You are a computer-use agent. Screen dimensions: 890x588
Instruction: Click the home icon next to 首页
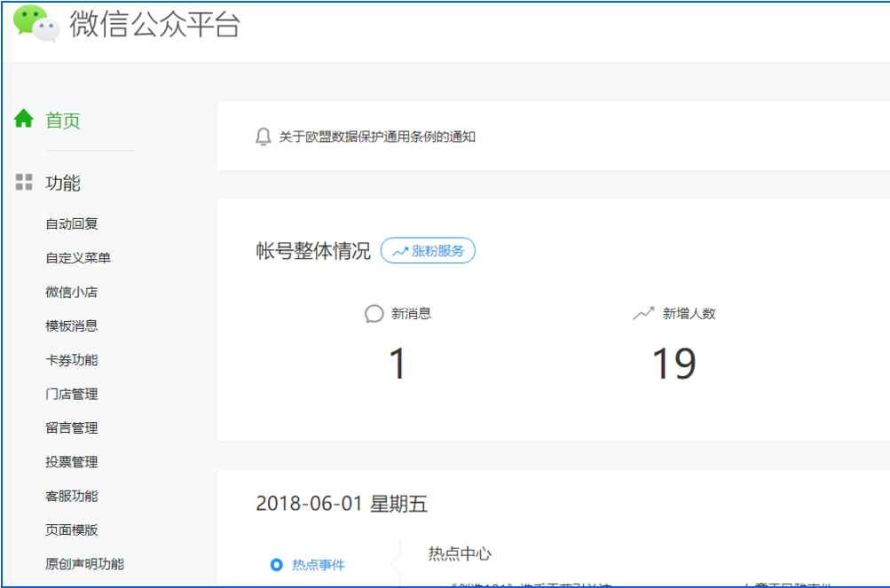[x=23, y=120]
